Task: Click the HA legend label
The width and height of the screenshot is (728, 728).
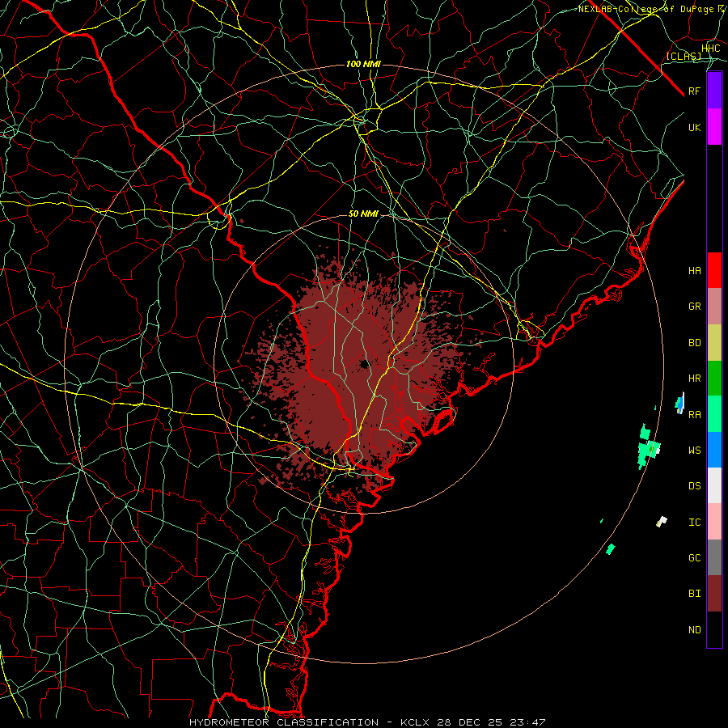Action: (694, 271)
